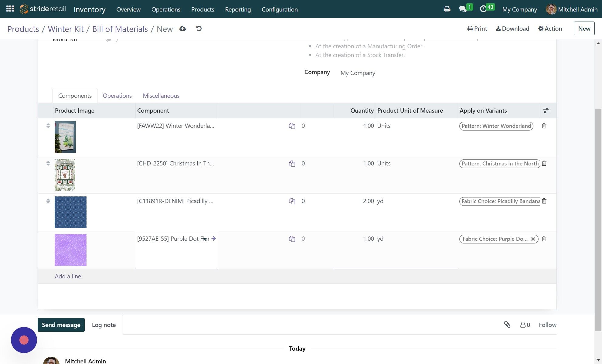Click Follow link
Viewport: 602px width, 364px height.
[547, 325]
